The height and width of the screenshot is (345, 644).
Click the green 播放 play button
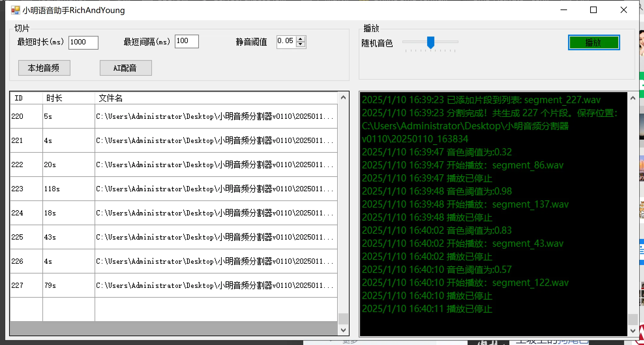tap(593, 42)
